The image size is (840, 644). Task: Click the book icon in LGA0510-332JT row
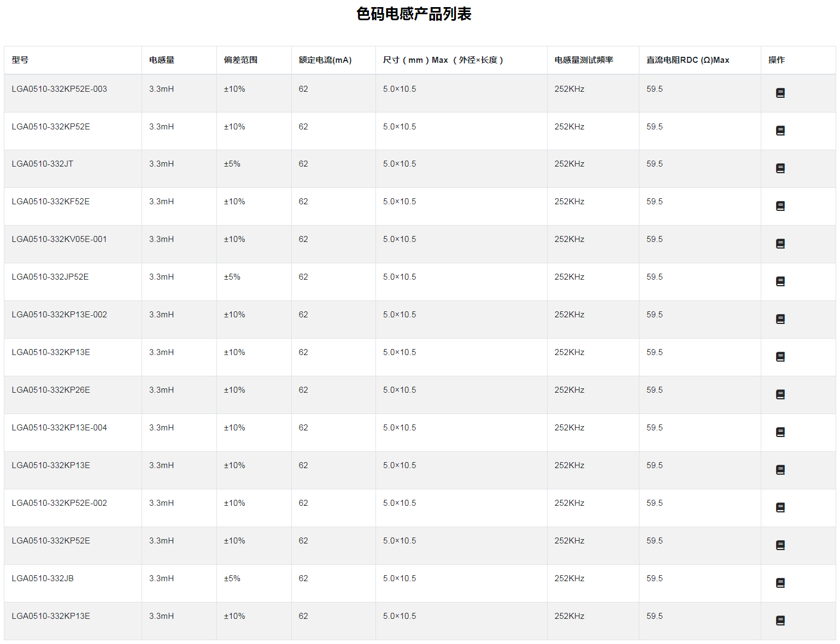780,168
